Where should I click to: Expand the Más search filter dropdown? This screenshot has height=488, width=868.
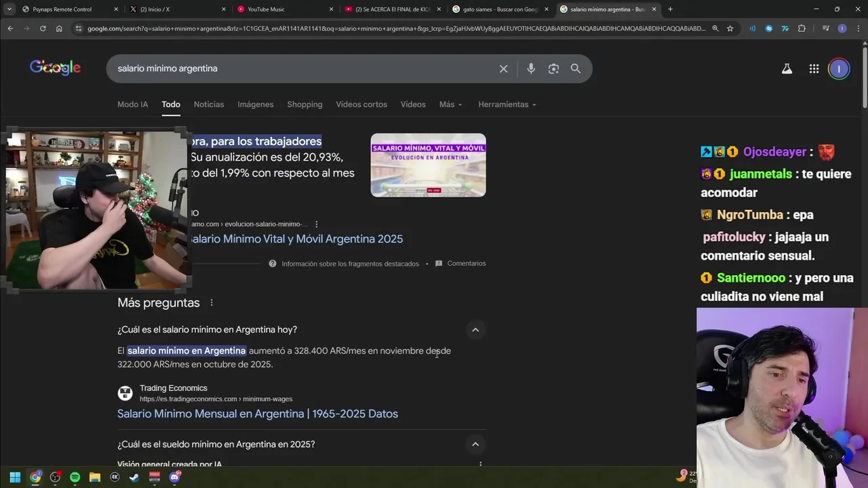pos(450,104)
